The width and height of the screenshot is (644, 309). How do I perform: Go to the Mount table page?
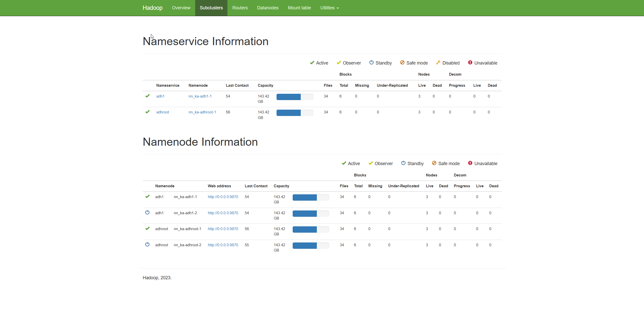tap(299, 8)
